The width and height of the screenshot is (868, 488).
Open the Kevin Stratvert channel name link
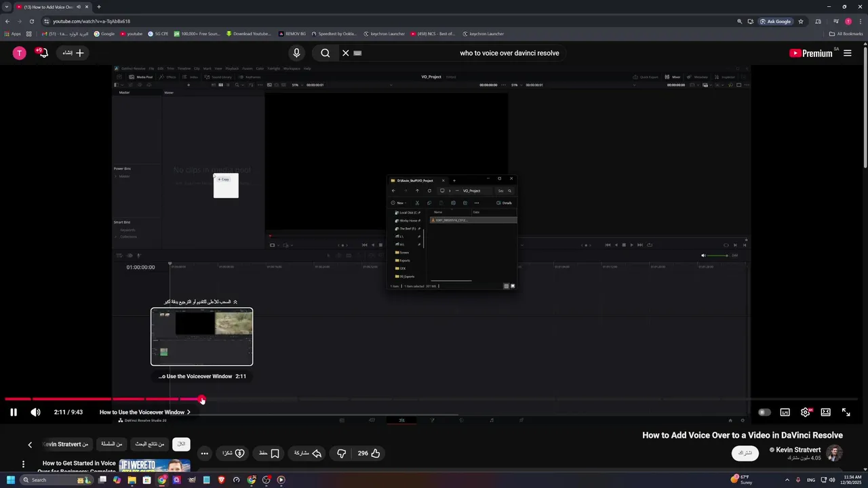coord(798,450)
